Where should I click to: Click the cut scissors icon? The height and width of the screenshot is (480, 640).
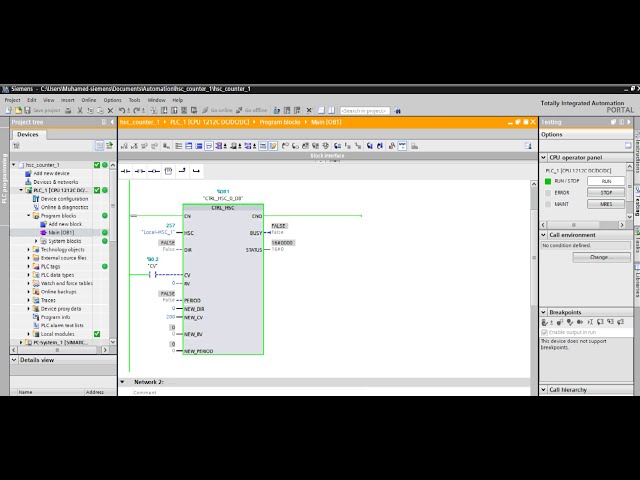[80, 110]
